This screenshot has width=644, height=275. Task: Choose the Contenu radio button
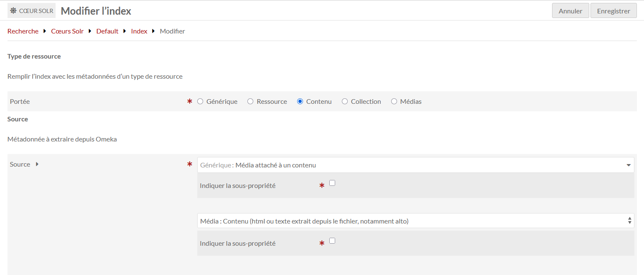coord(300,101)
